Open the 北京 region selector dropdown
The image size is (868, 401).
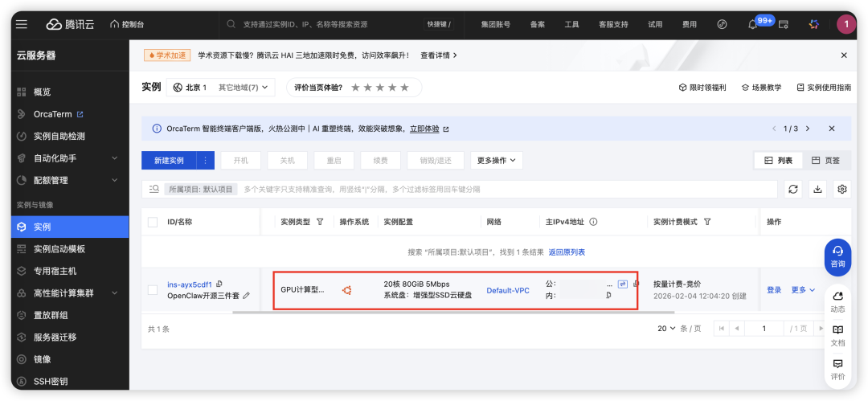point(220,88)
